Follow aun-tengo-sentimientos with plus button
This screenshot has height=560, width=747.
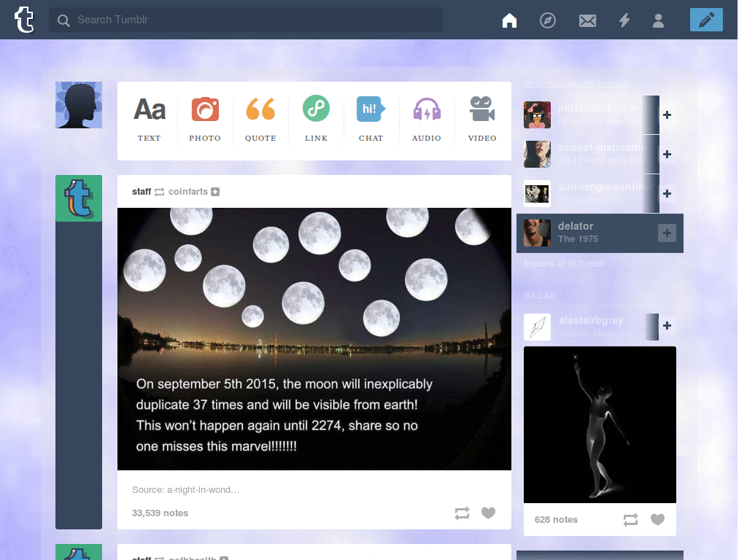coord(667,194)
